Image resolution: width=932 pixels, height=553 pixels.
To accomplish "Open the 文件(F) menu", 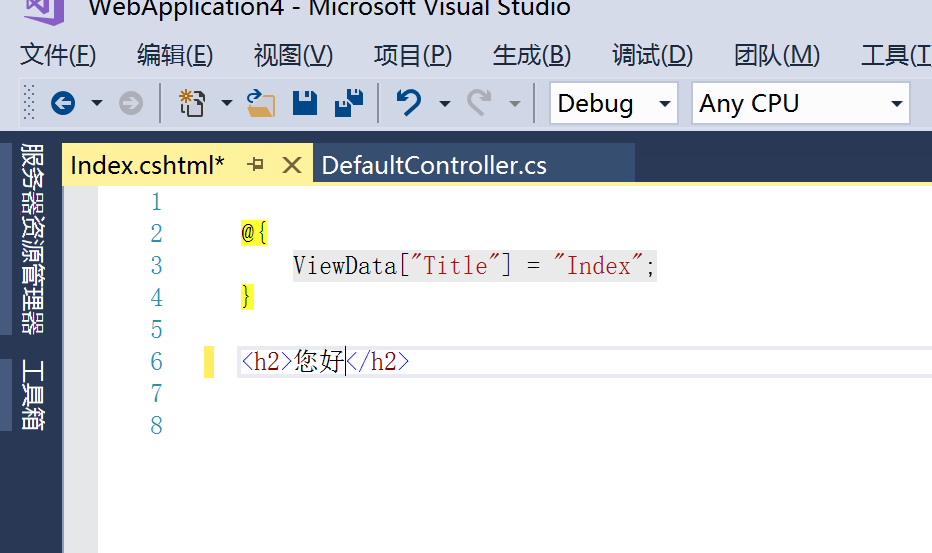I will click(x=58, y=55).
